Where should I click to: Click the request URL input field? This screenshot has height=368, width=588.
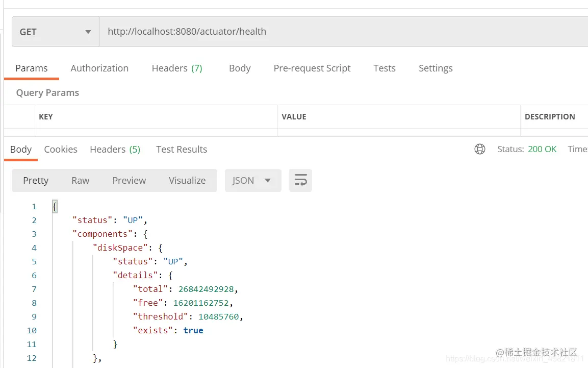342,32
